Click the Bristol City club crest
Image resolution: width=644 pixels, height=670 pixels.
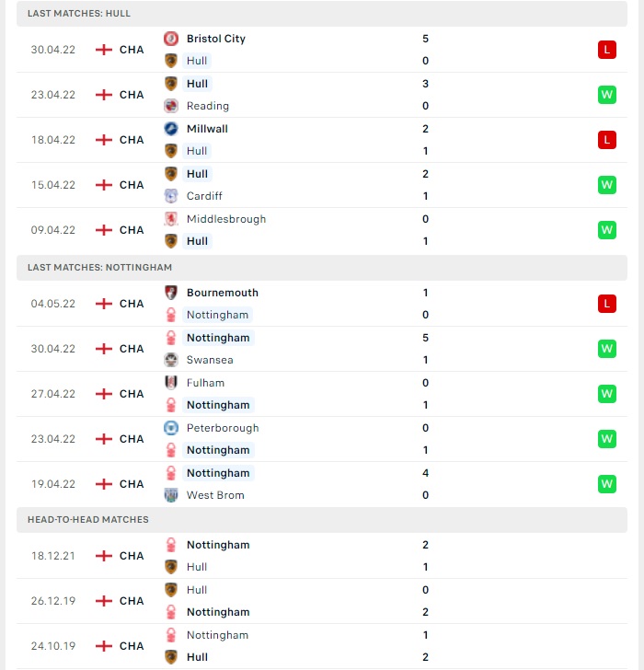[171, 39]
